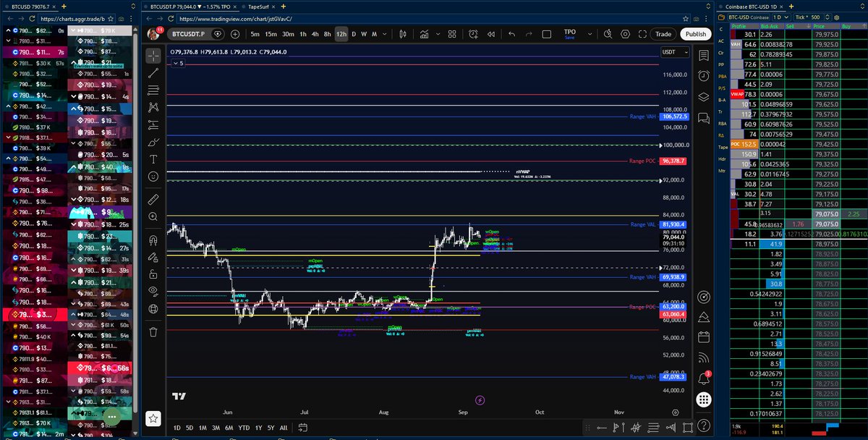
Task: Open the Indicators panel
Action: pyautogui.click(x=425, y=34)
